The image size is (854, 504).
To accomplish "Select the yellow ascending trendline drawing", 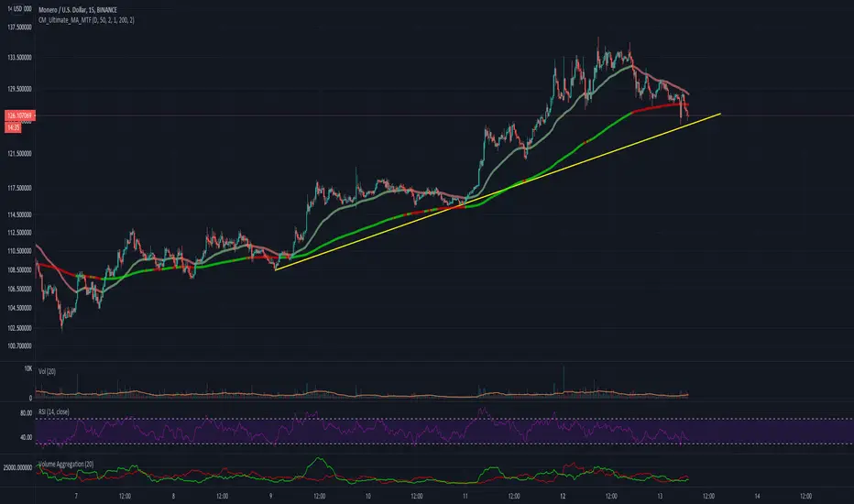I will click(x=498, y=192).
